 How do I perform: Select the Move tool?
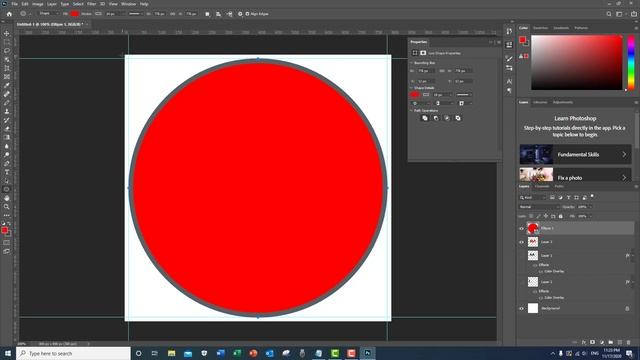coord(7,33)
